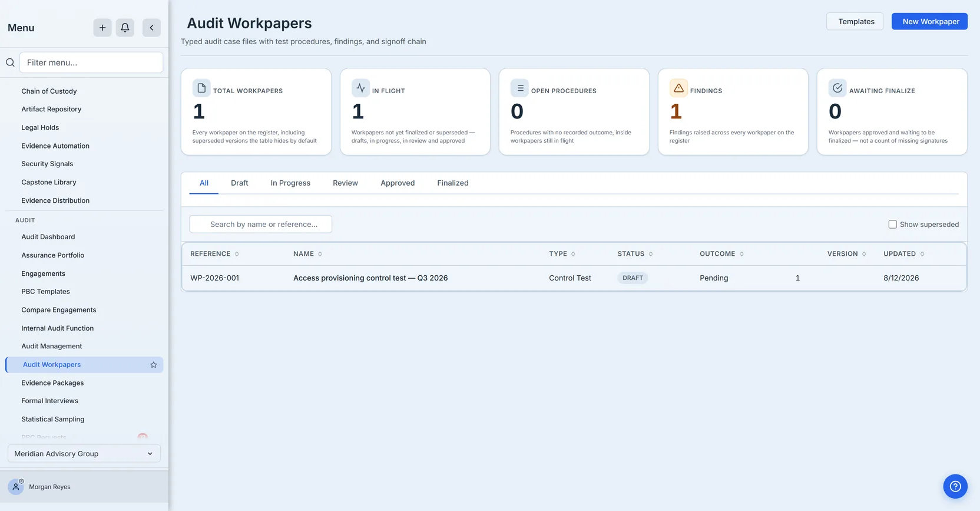Viewport: 980px width, 511px height.
Task: Sort by Reference column arrows
Action: coord(237,254)
